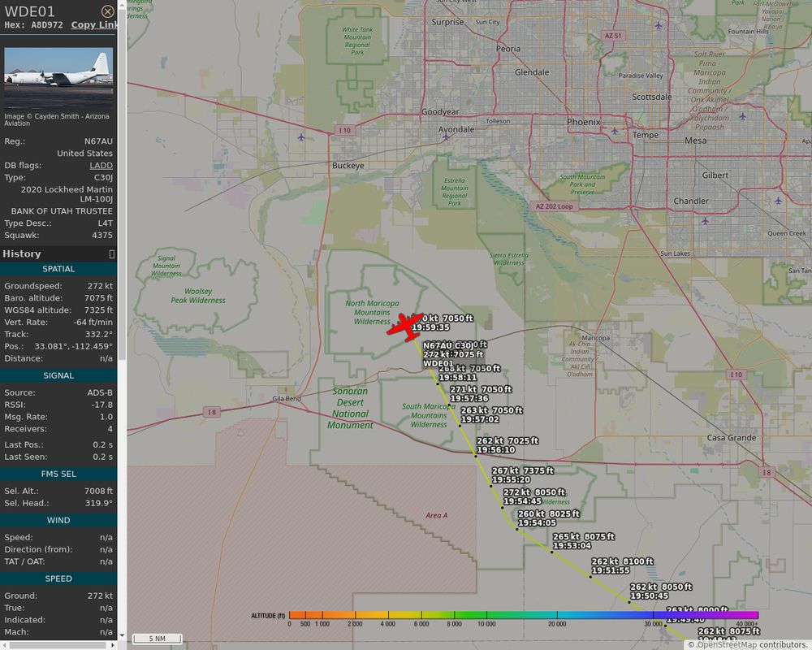Screen dimensions: 812x650
Task: Click the History heading
Action: (22, 253)
